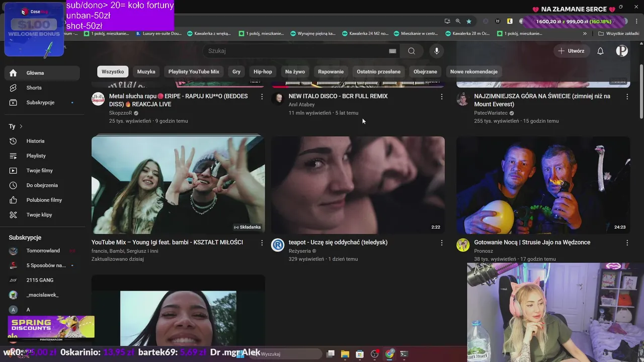The height and width of the screenshot is (362, 644).
Task: Open options menu for YouTube Mix KSZTAŁT MIŁOŚCI
Action: (x=262, y=243)
